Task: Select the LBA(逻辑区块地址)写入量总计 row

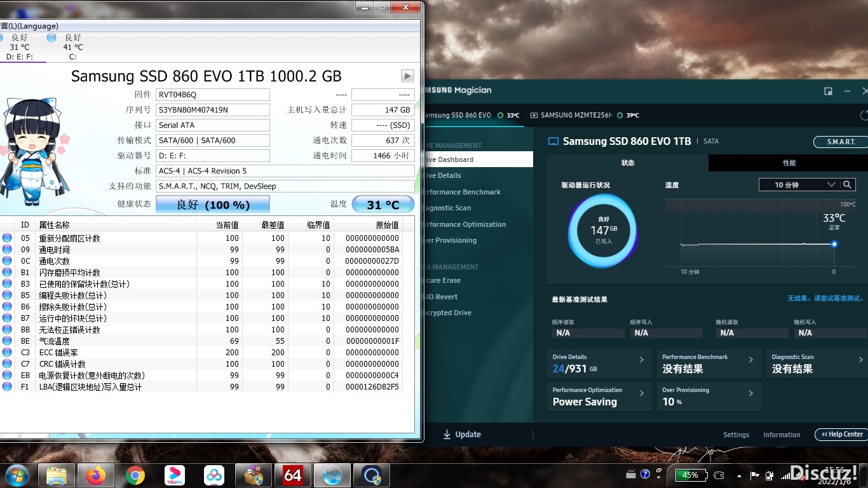Action: 201,387
